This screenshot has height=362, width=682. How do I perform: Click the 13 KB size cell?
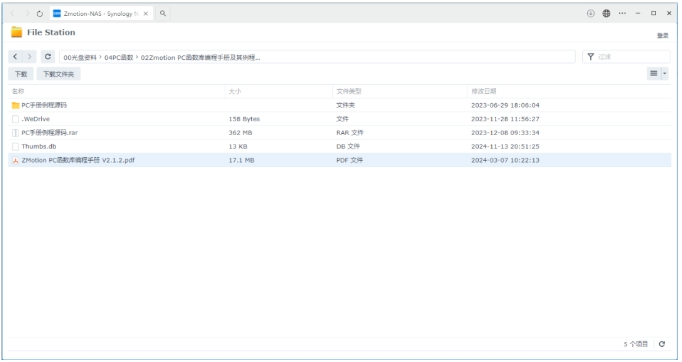coord(238,147)
